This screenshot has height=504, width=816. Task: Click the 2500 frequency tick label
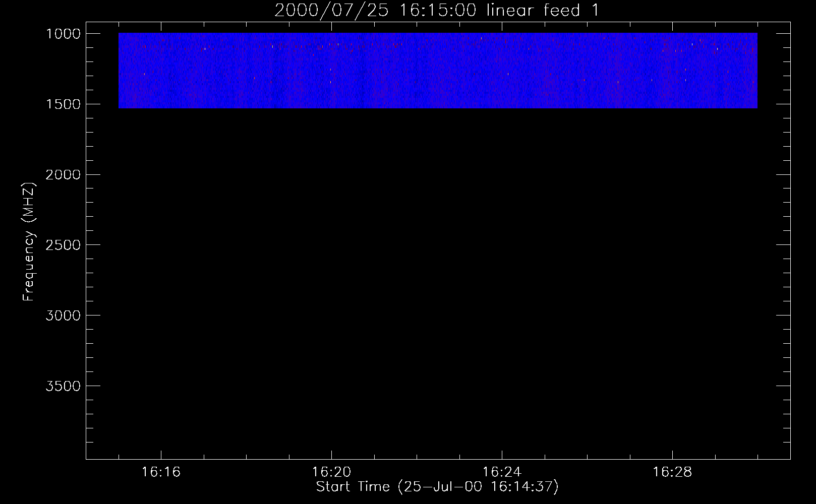coord(63,245)
